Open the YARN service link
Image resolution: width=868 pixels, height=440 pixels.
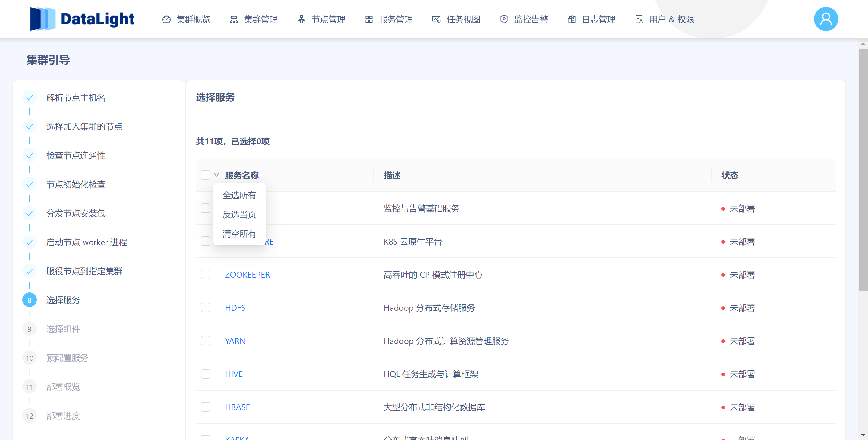coord(235,341)
